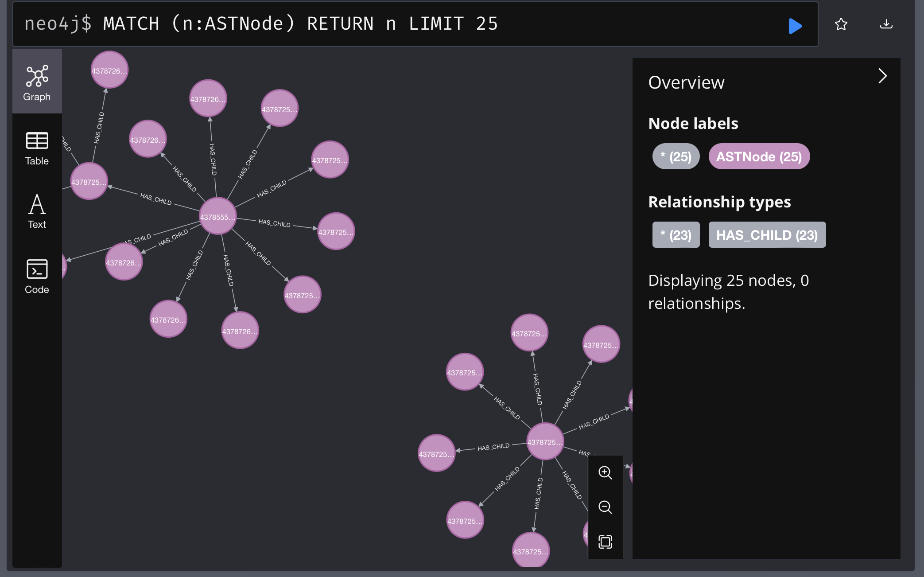
Task: Click the run query play button
Action: pos(795,25)
